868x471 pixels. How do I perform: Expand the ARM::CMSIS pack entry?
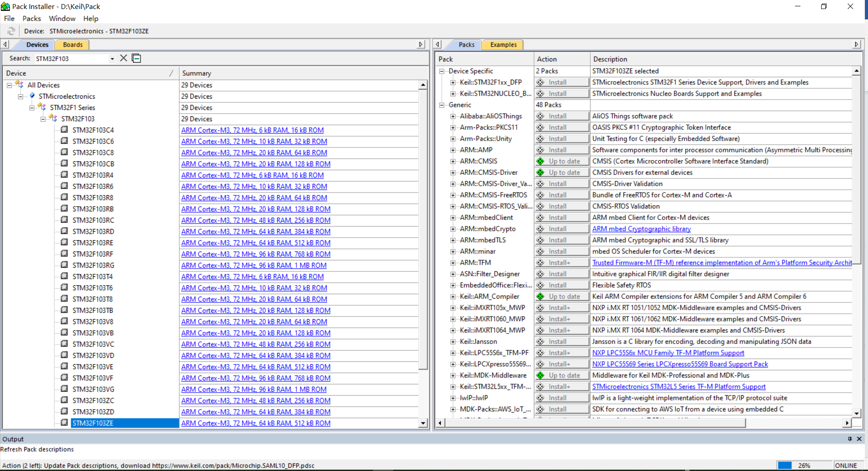(453, 161)
